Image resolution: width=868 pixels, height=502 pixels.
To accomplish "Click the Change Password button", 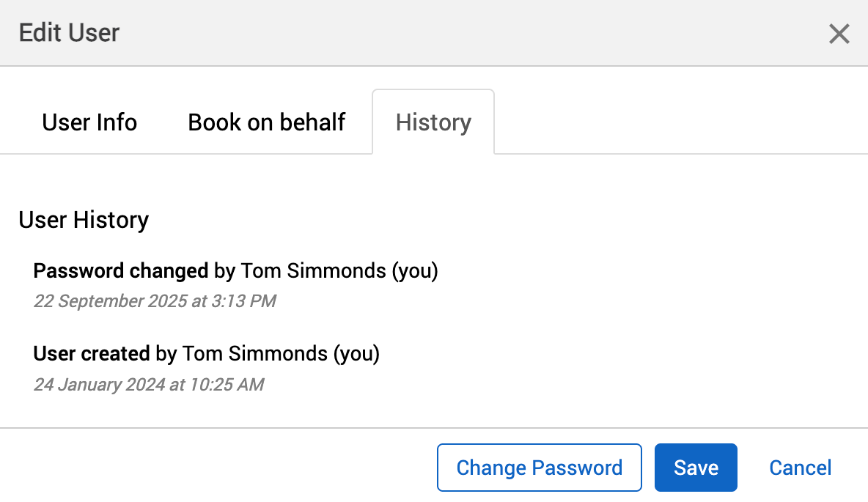I will [x=539, y=467].
